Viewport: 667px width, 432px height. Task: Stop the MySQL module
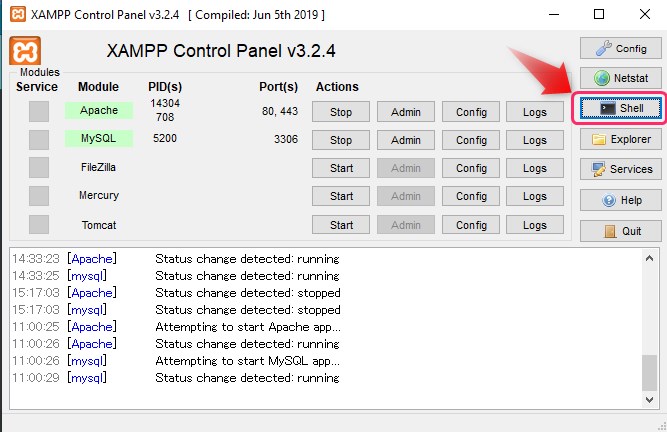point(341,140)
